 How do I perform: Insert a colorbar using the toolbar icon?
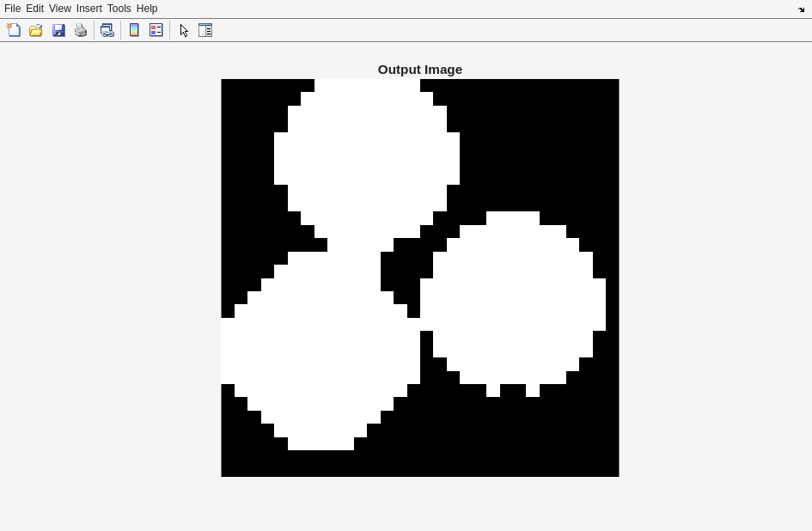[134, 30]
